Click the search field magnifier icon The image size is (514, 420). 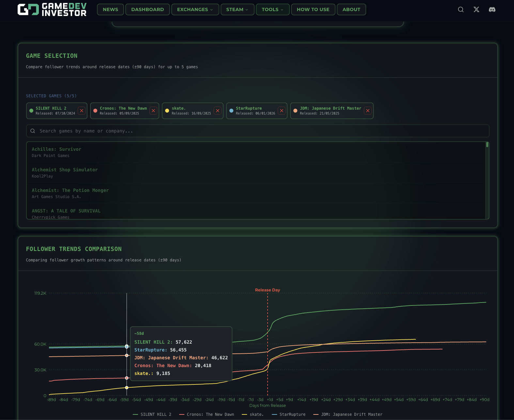tap(33, 131)
